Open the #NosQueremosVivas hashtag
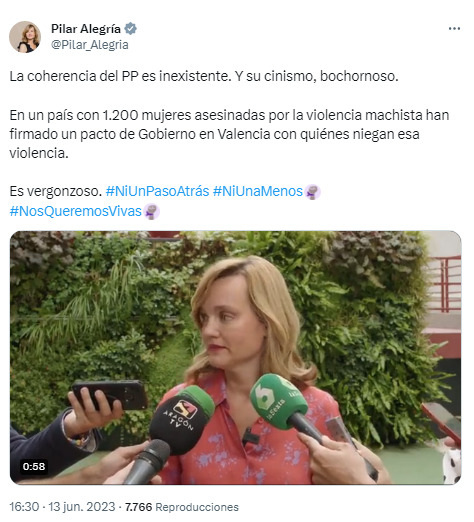474x522 pixels. [76, 211]
